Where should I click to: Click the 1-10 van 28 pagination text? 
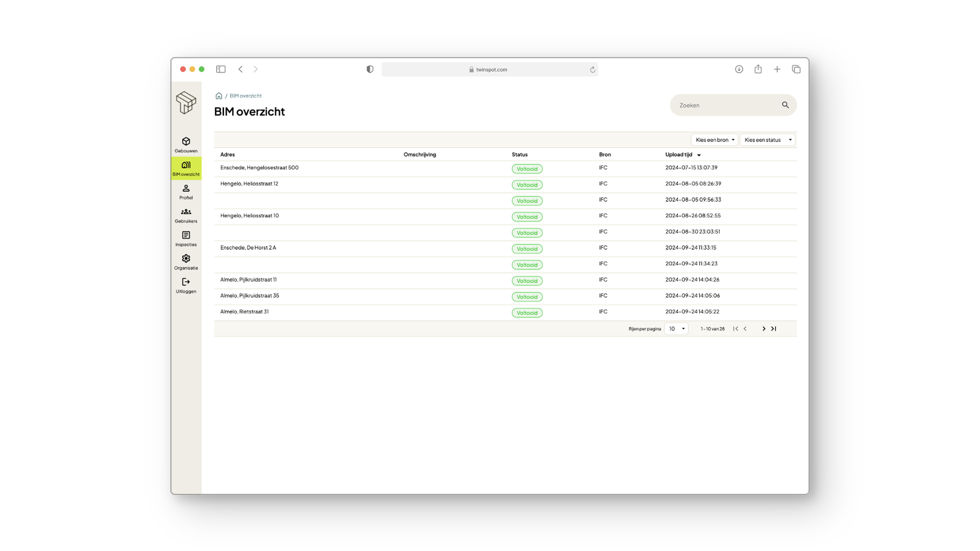point(712,329)
